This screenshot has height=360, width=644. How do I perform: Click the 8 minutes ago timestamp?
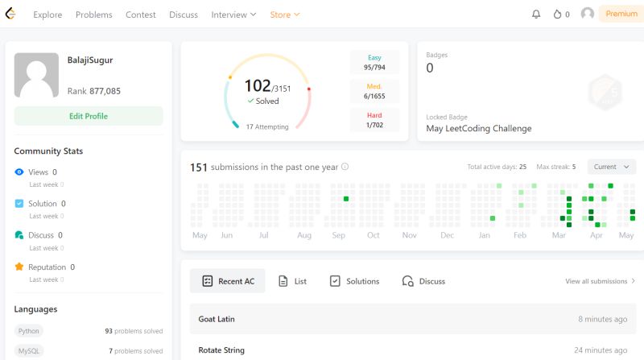coord(602,319)
